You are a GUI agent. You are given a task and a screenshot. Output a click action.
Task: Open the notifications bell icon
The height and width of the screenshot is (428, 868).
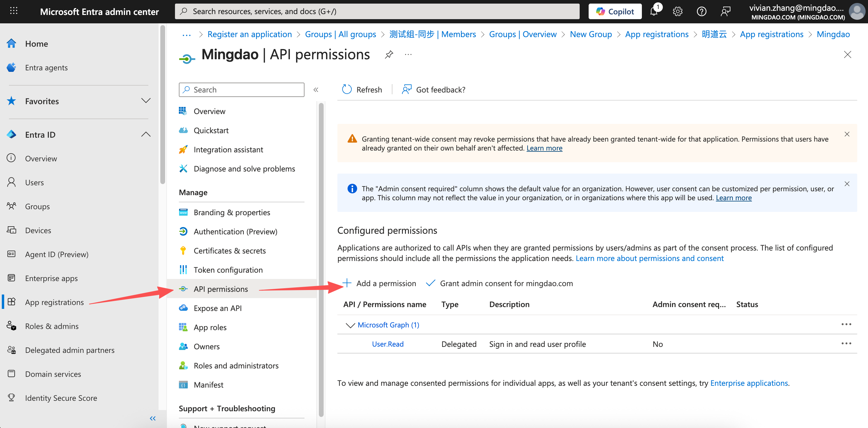coord(654,11)
